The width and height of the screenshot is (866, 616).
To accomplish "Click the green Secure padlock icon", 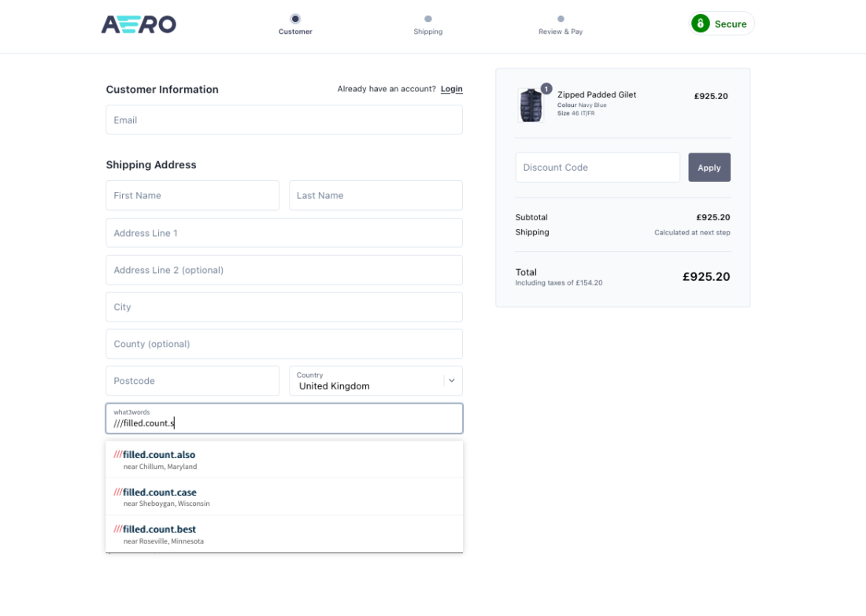I will [x=700, y=24].
